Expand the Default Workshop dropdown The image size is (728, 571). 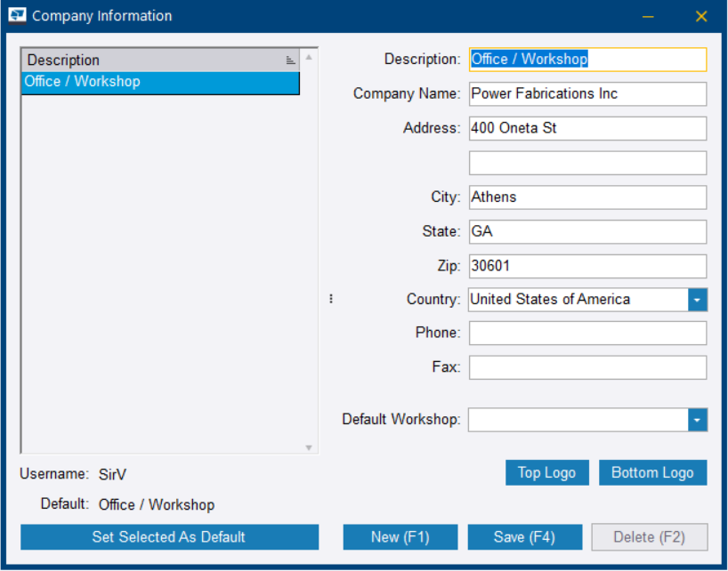[x=697, y=420]
